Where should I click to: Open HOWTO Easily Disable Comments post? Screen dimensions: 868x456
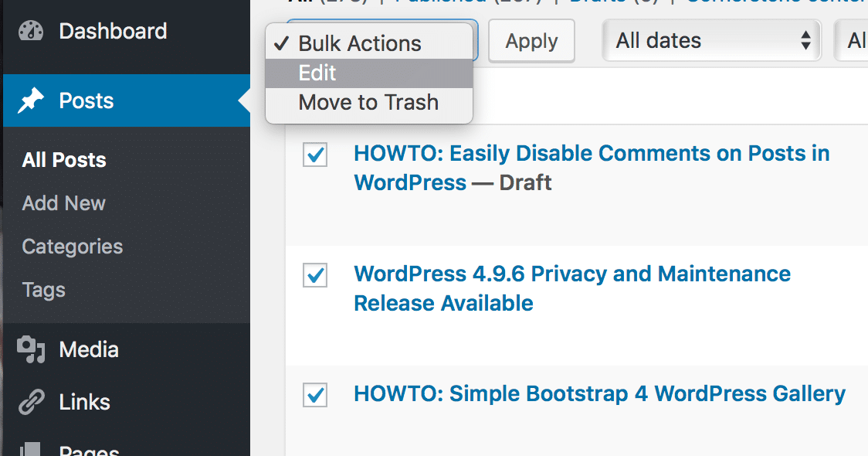592,168
